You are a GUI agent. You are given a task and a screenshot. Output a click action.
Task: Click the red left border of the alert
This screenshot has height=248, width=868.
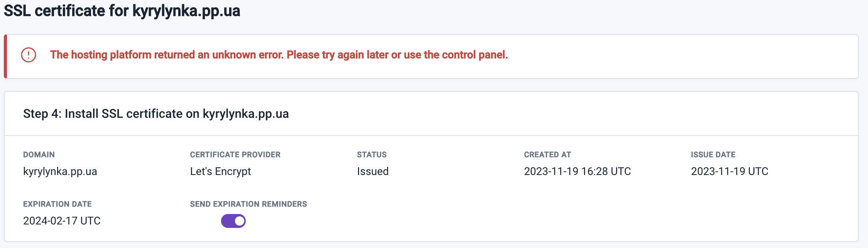pyautogui.click(x=5, y=56)
